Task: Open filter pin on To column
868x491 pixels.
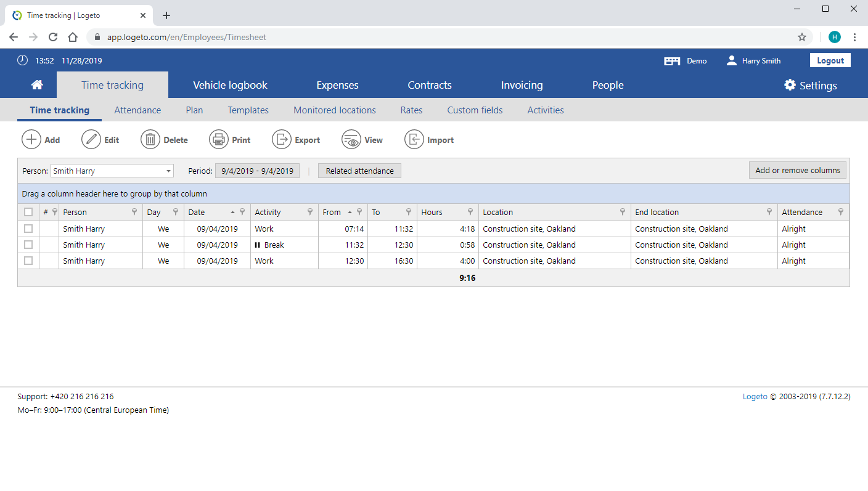Action: [409, 212]
